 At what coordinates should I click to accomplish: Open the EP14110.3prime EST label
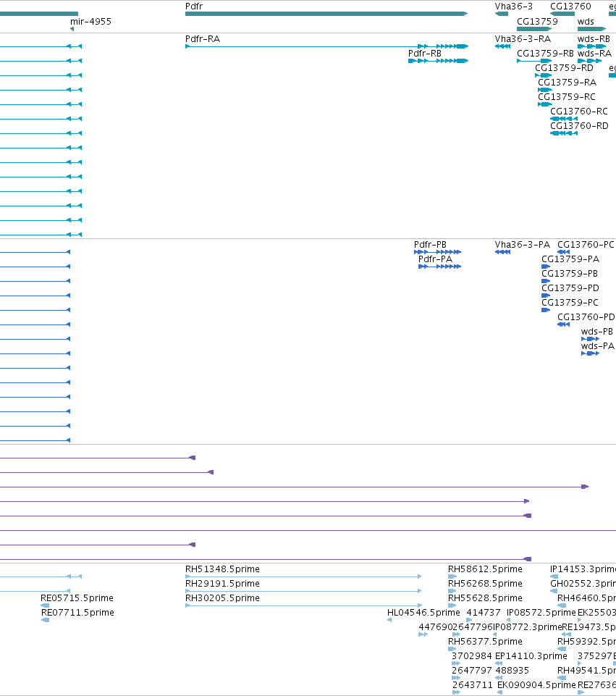coord(531,656)
